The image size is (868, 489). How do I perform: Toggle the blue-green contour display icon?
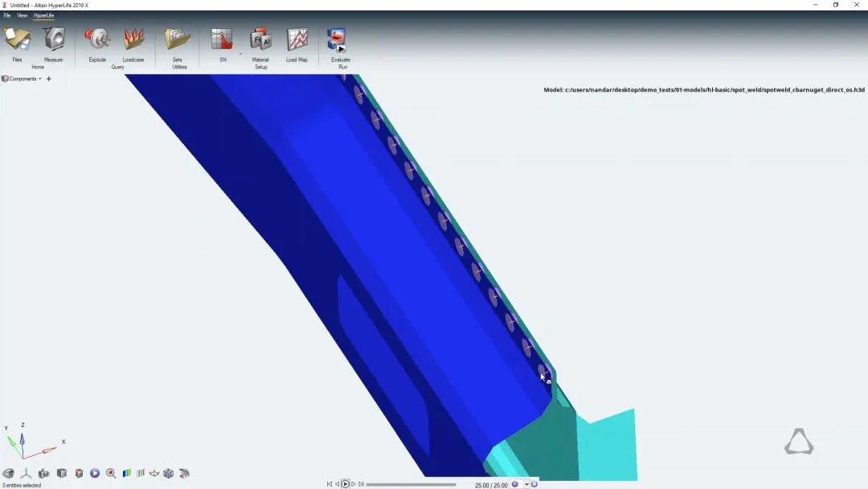[x=126, y=474]
